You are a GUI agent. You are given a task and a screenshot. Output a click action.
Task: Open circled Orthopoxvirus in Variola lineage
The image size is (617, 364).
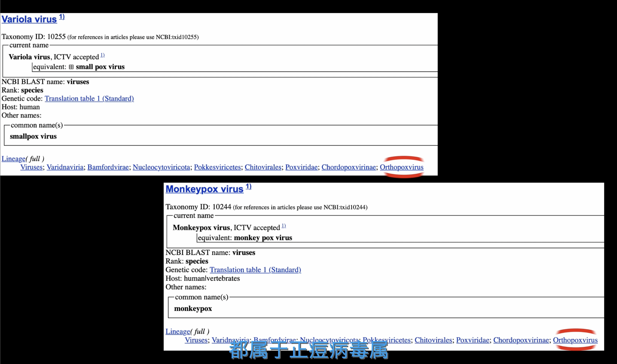[x=401, y=167]
